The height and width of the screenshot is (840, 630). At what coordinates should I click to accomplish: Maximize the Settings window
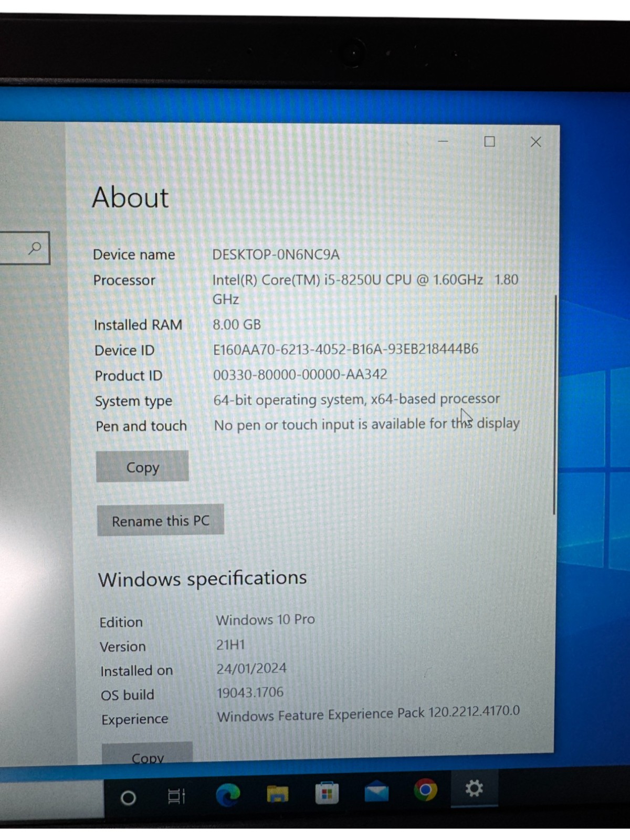[489, 141]
